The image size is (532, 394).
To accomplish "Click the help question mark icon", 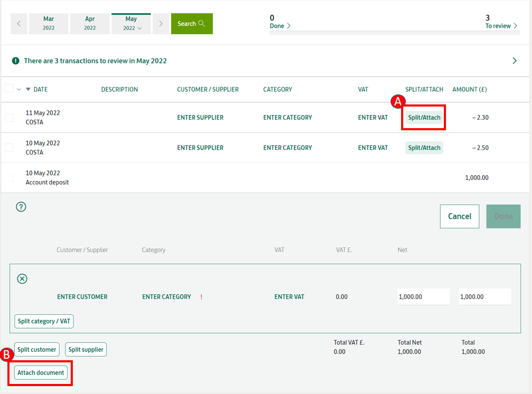I will pos(21,207).
